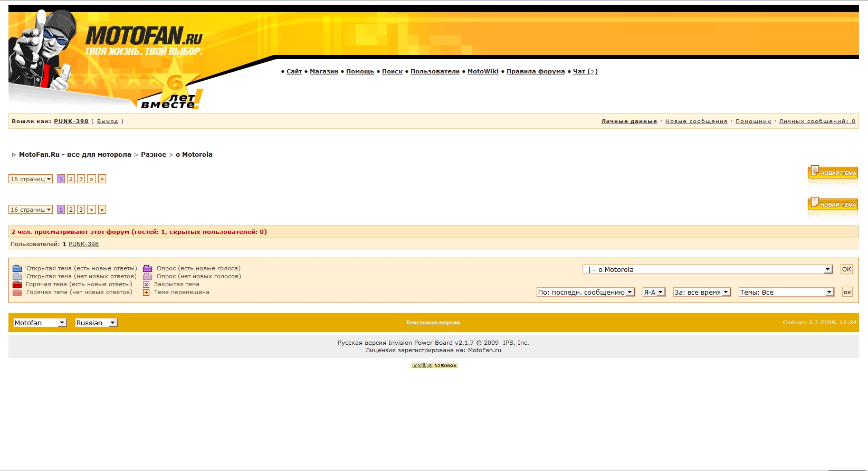
Task: Click OK next to forum jump dropdown
Action: (846, 269)
